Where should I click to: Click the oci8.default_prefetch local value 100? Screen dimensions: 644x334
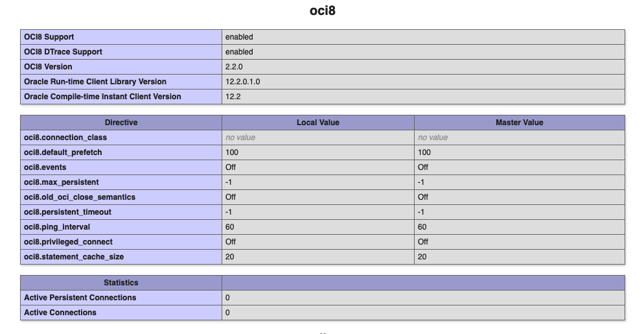(x=232, y=152)
